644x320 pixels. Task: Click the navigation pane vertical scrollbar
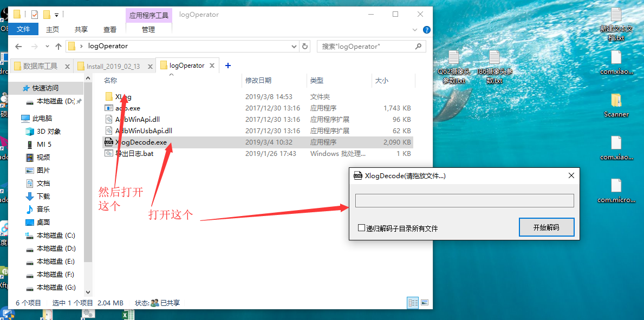coord(88,179)
